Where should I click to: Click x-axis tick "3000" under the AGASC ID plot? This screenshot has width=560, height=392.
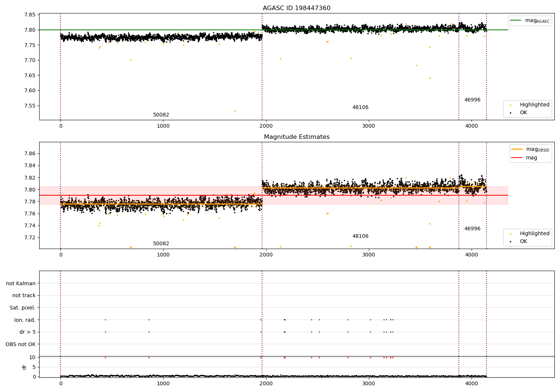point(368,126)
